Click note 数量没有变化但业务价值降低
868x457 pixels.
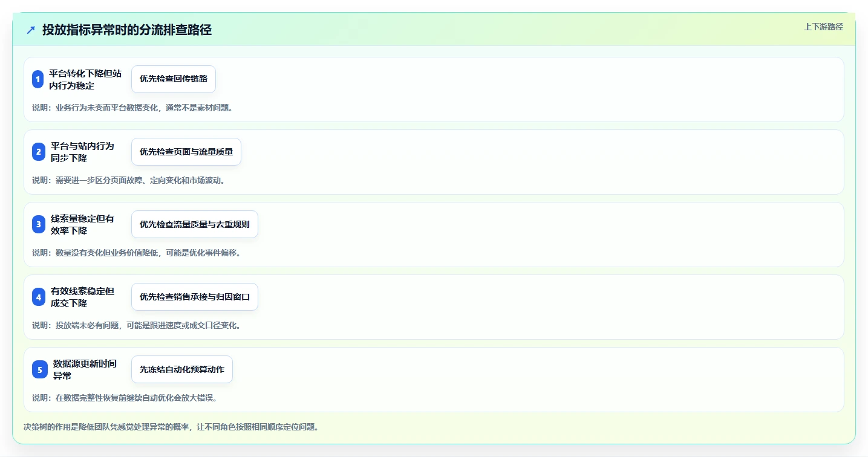click(137, 253)
